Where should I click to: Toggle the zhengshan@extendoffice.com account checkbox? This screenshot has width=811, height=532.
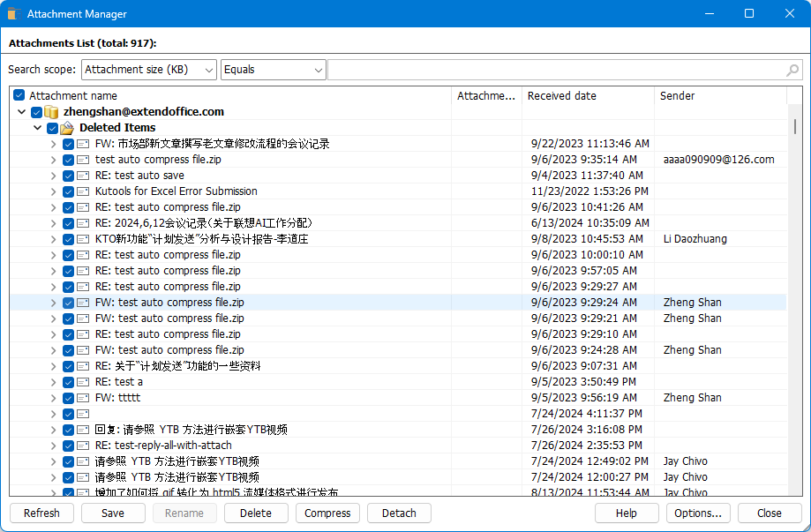36,111
